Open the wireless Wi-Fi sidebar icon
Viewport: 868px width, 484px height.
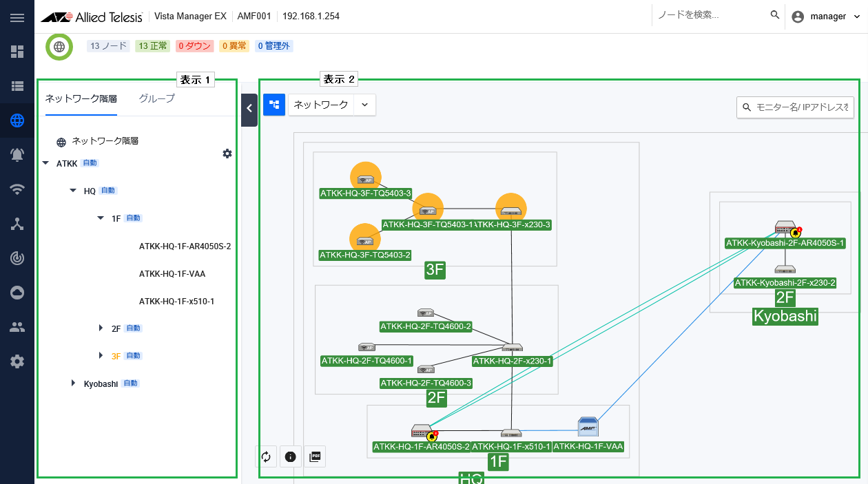coord(17,189)
